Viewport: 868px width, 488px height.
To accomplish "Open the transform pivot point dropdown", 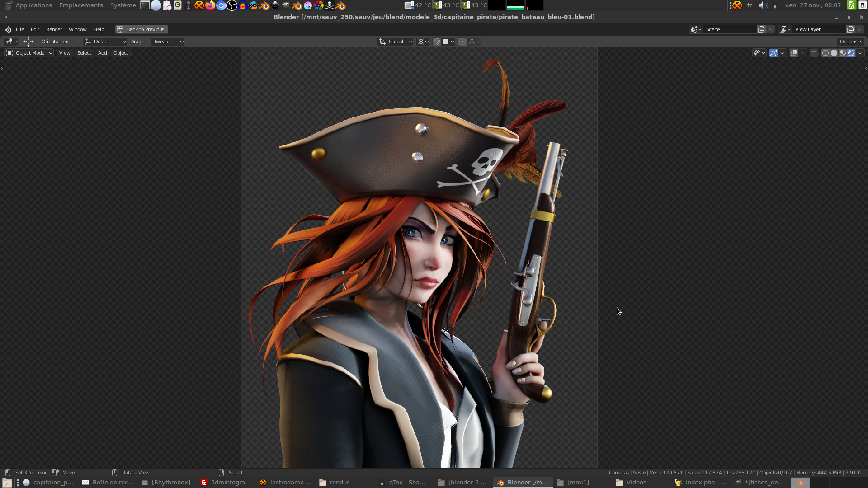I will coord(423,42).
